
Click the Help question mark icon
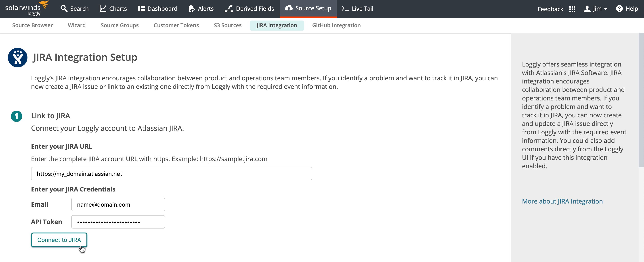[x=619, y=9]
